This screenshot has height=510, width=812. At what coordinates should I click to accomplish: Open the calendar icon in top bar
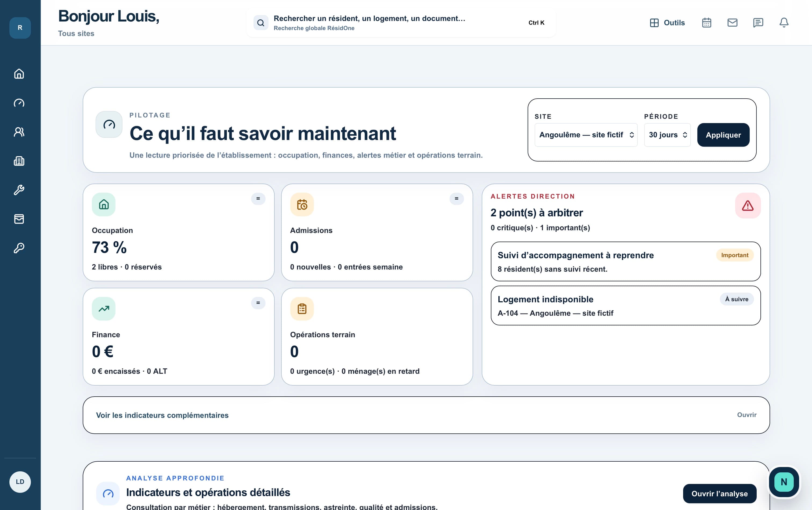tap(706, 23)
